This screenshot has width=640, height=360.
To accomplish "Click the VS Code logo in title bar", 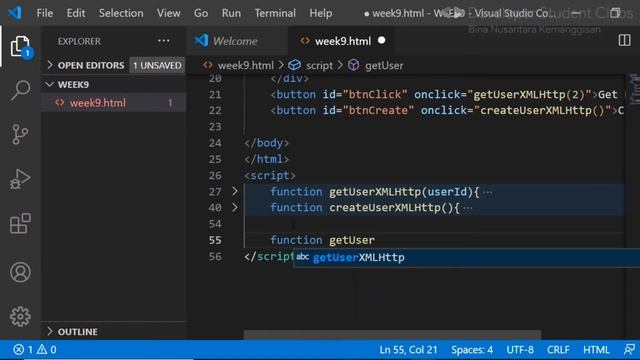I will click(15, 13).
